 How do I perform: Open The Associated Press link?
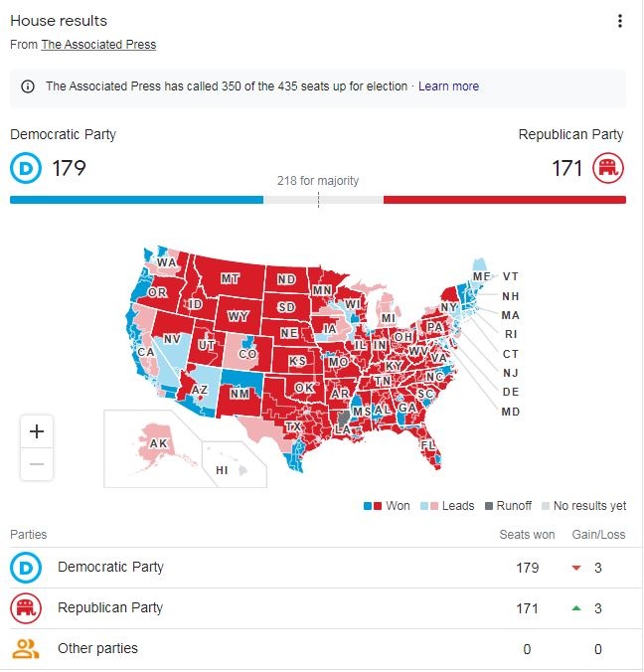[x=98, y=45]
